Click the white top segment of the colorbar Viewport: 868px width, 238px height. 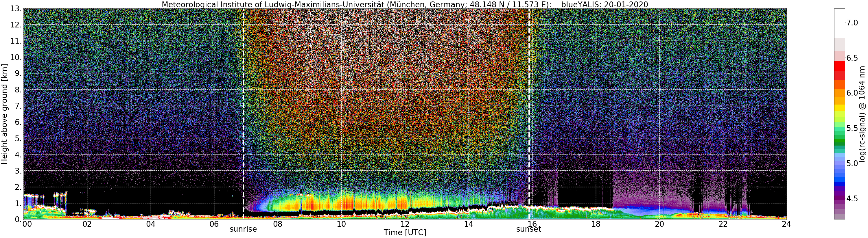839,23
